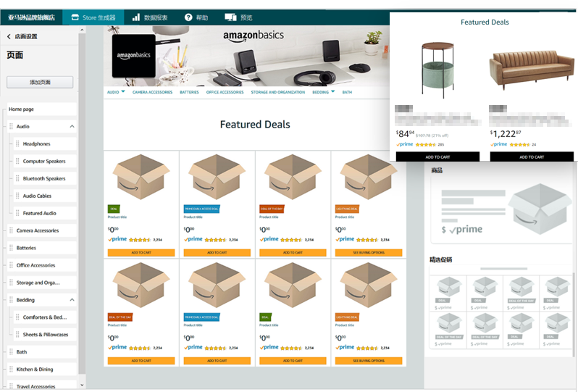The image size is (578, 392).
Task: Select the Sheets & Pillowcases page
Action: [x=45, y=335]
